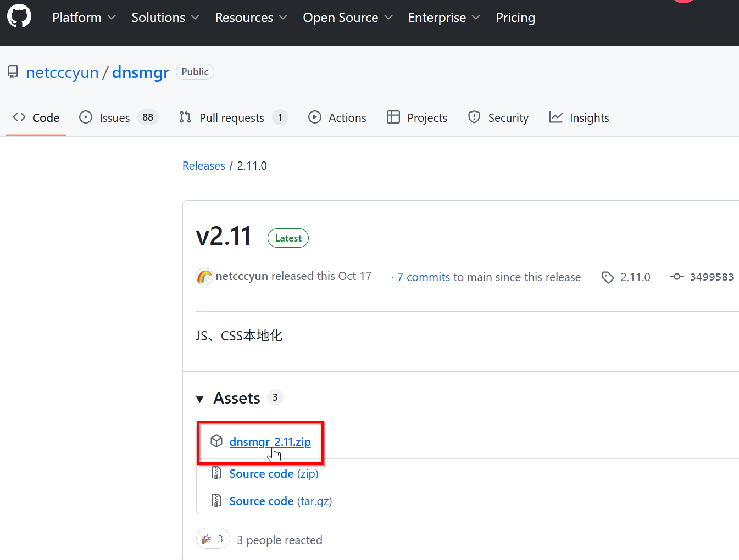Click the Oct 17 release date

pyautogui.click(x=355, y=276)
